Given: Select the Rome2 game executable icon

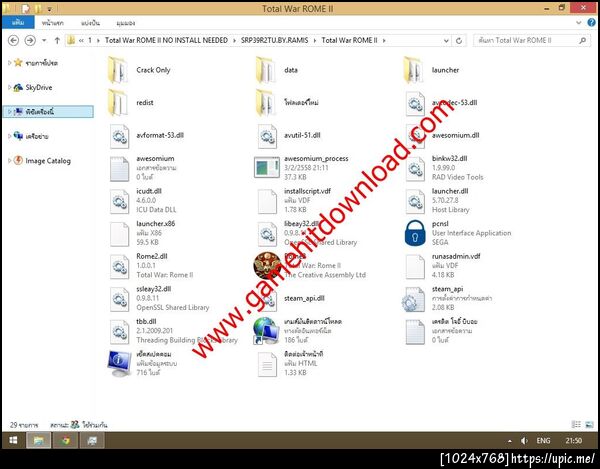Looking at the screenshot, I should (x=267, y=265).
